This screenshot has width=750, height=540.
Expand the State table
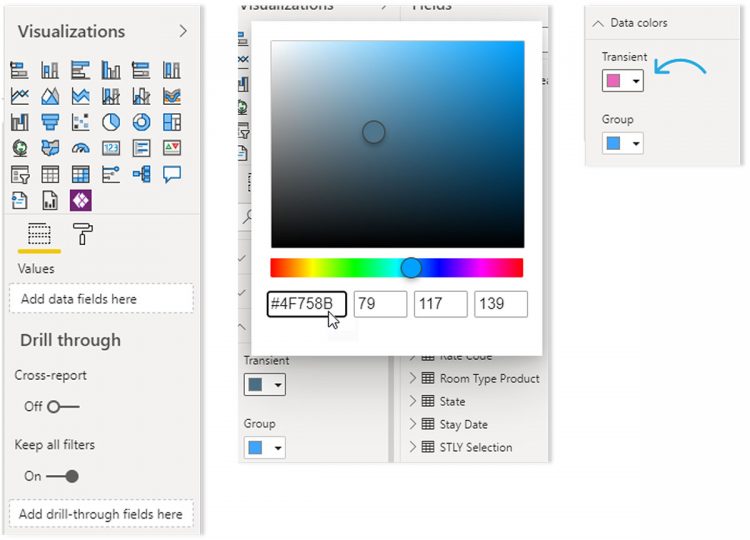tap(412, 401)
